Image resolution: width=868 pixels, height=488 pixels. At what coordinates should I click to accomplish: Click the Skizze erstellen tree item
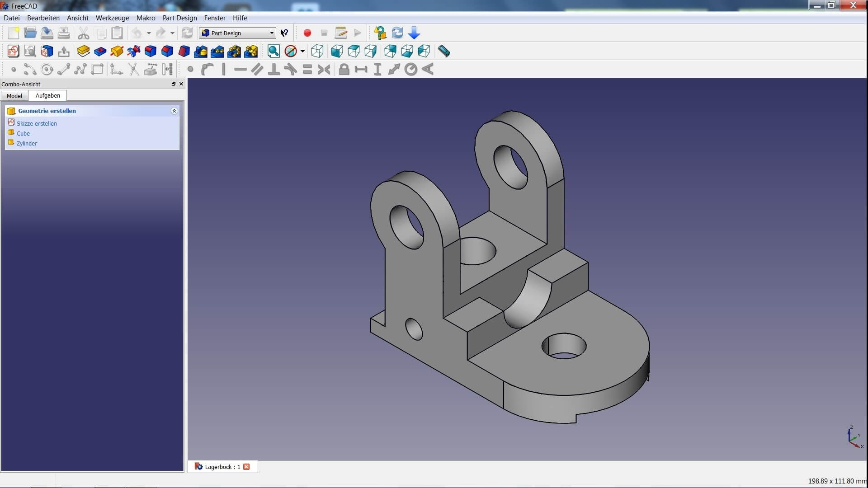[x=38, y=123]
